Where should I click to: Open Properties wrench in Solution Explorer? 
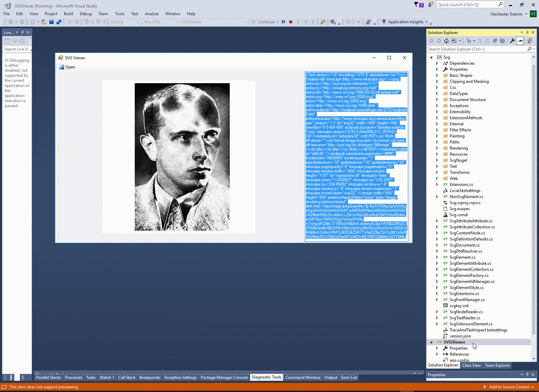point(512,41)
